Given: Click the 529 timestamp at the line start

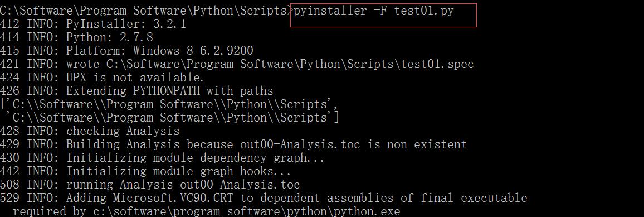Looking at the screenshot, I should (10, 198).
